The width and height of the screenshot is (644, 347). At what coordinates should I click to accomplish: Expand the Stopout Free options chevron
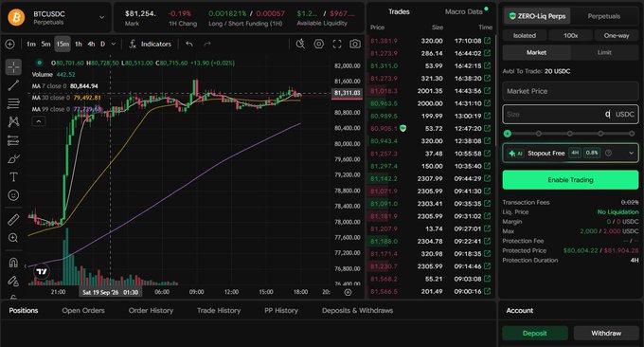point(631,153)
